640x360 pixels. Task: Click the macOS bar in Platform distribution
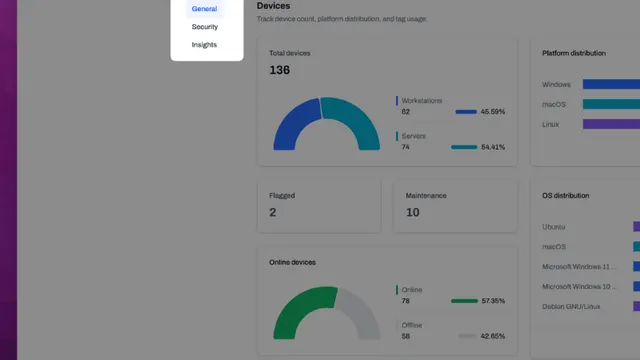611,104
